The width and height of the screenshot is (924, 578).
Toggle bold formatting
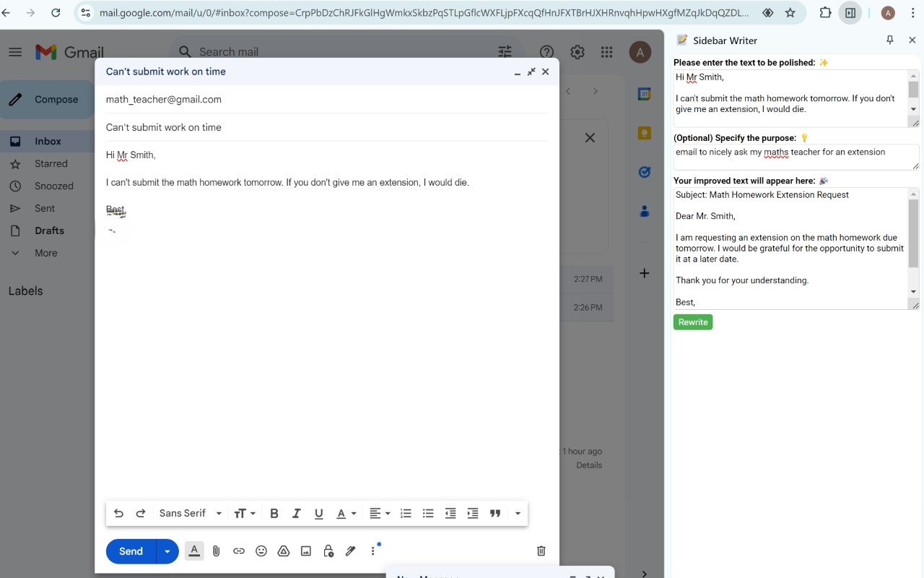[x=274, y=514]
